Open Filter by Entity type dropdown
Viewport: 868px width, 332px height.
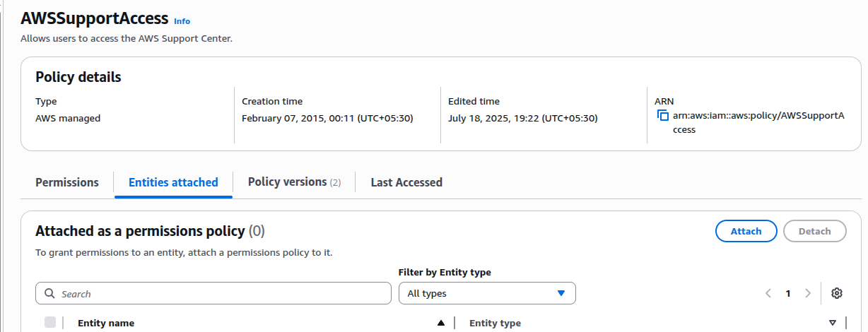(487, 293)
